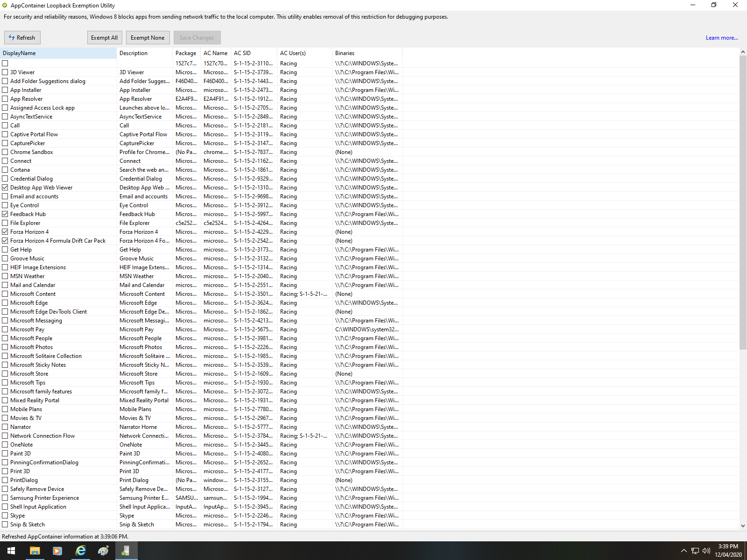Sort by the AC SID column header
Viewport: 747px width, 560px height.
tap(254, 53)
